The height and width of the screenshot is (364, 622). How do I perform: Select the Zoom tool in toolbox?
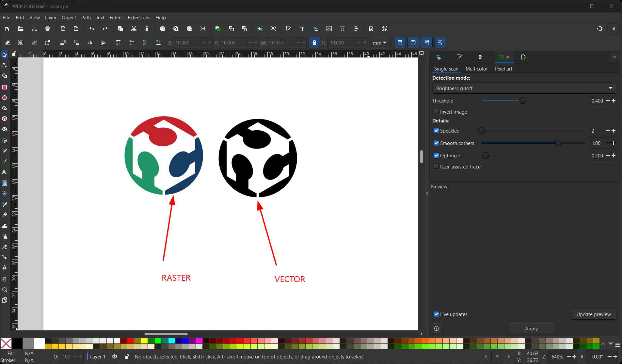click(5, 290)
